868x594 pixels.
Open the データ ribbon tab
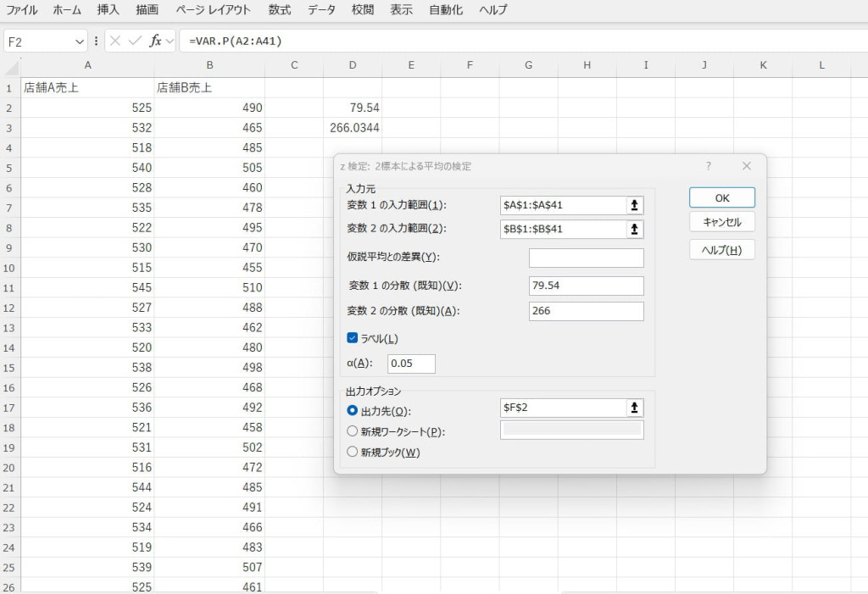321,10
